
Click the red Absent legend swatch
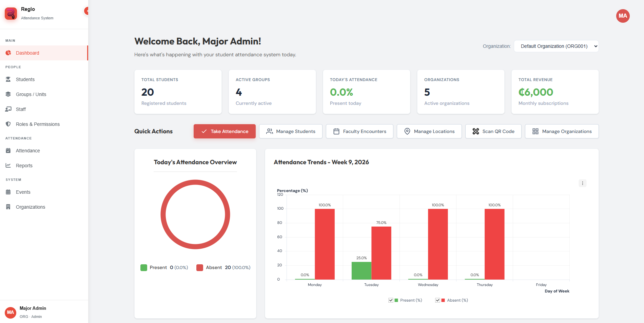200,268
